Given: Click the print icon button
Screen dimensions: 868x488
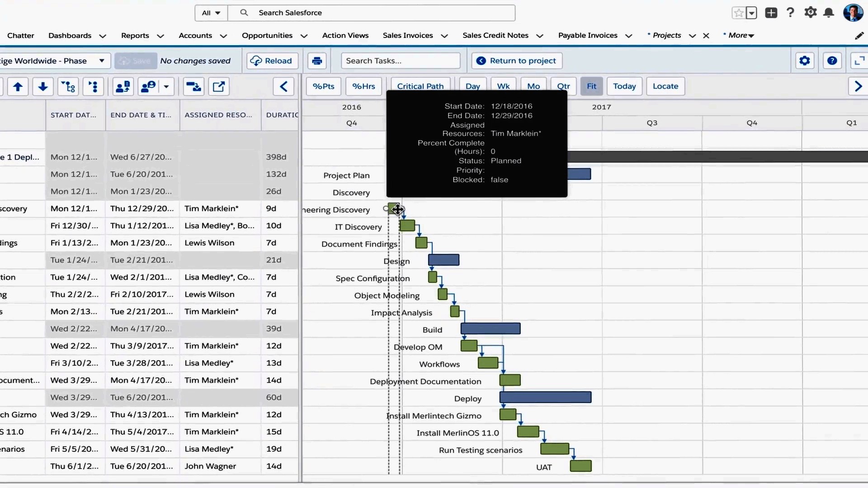Looking at the screenshot, I should pos(317,61).
